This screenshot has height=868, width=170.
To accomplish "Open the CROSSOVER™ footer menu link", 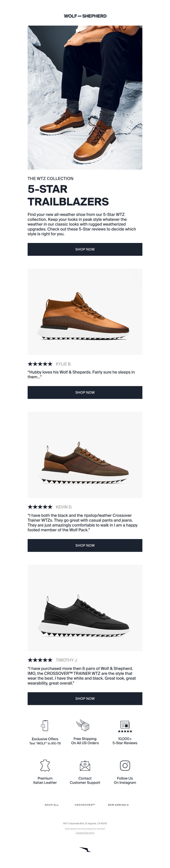I will tap(85, 805).
